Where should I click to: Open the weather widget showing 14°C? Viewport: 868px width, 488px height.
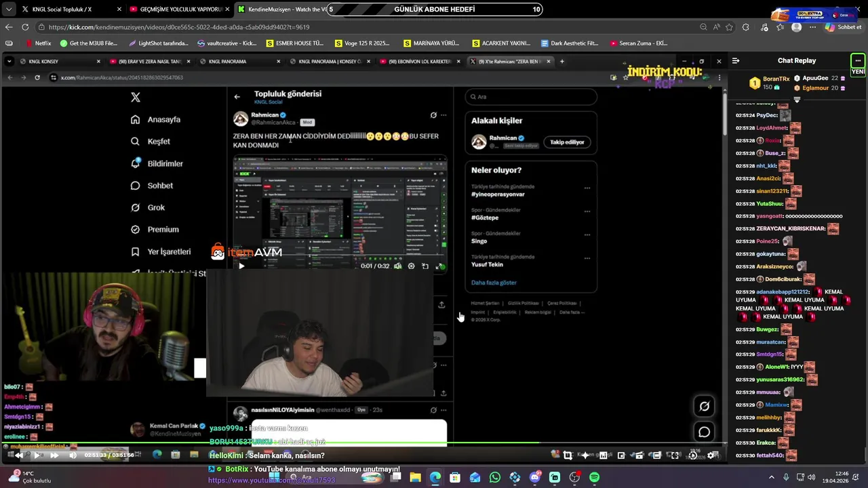click(x=28, y=477)
